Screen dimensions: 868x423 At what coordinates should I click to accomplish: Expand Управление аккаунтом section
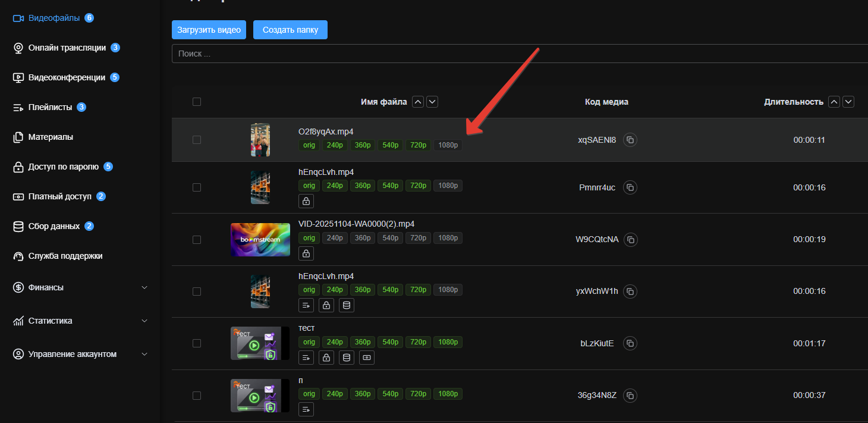80,354
